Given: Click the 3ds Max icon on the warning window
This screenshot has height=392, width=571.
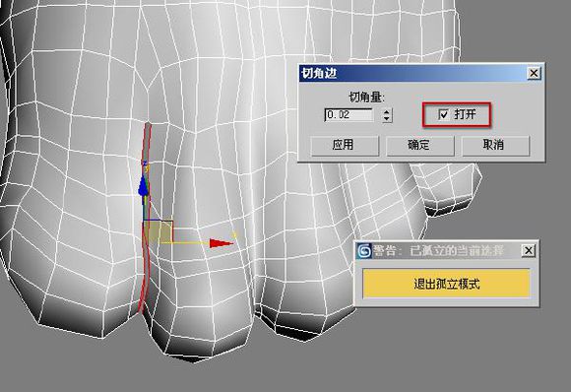Looking at the screenshot, I should tap(364, 250).
